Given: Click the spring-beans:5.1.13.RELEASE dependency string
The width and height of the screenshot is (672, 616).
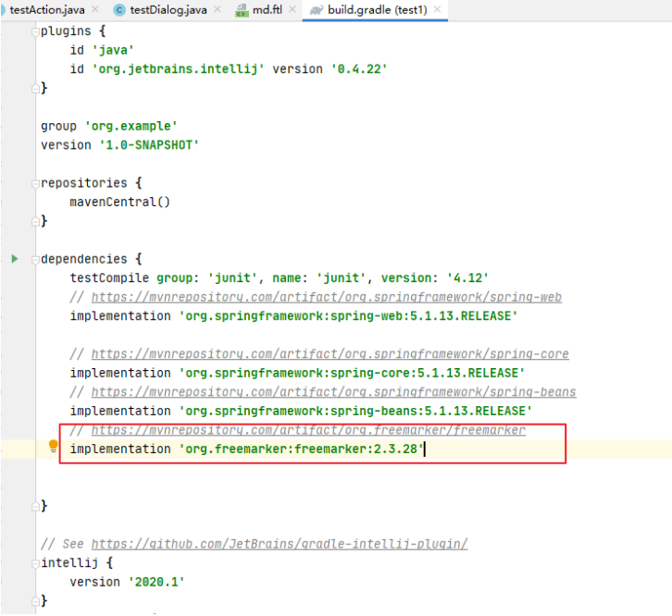Looking at the screenshot, I should 355,412.
